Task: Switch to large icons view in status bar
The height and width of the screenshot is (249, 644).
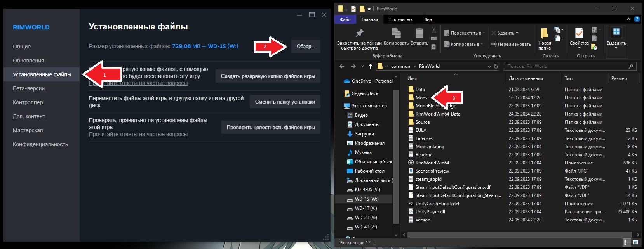Action: pos(635,242)
